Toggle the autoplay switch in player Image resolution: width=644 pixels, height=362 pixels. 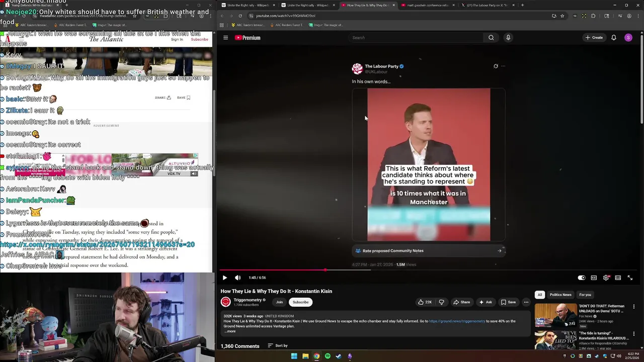582,278
